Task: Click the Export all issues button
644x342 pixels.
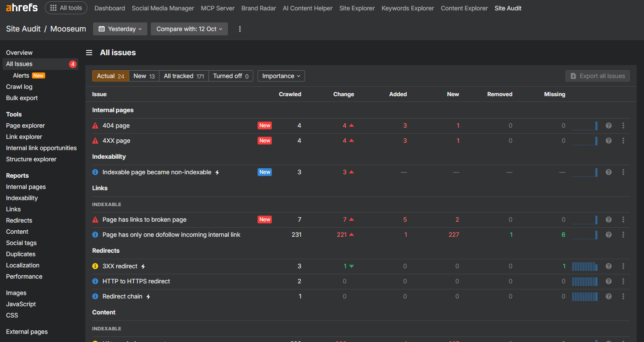Action: pyautogui.click(x=597, y=76)
